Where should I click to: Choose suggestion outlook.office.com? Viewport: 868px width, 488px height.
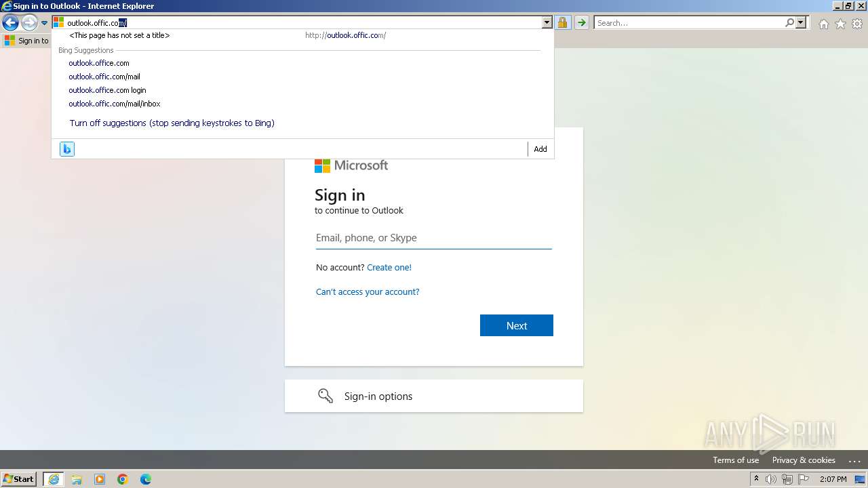pos(99,63)
